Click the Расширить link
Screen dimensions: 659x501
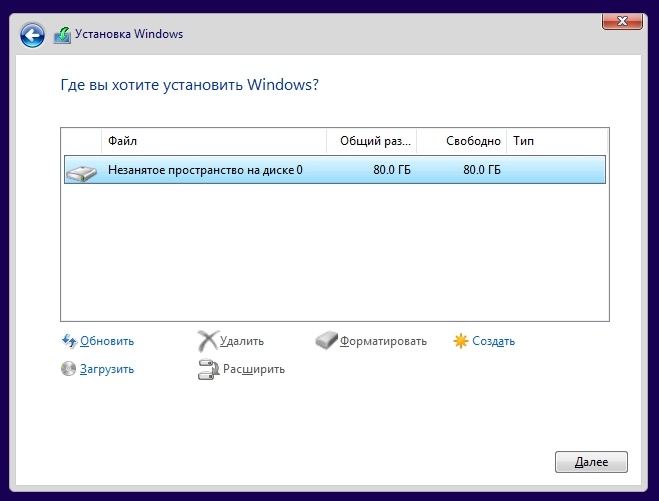click(254, 369)
